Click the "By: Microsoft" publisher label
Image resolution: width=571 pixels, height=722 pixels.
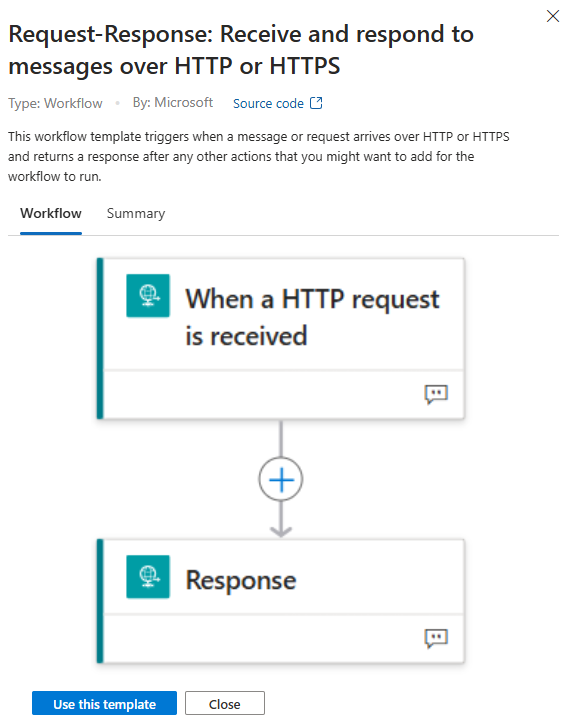[x=173, y=102]
